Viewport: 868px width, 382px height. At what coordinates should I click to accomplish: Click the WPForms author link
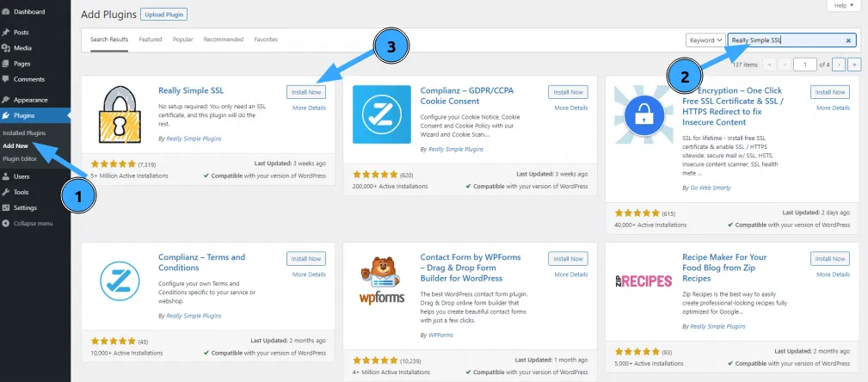pyautogui.click(x=440, y=335)
